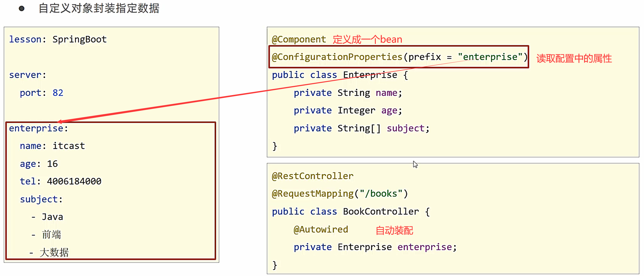Select the 'lesson: SpringBoot' line

point(58,40)
